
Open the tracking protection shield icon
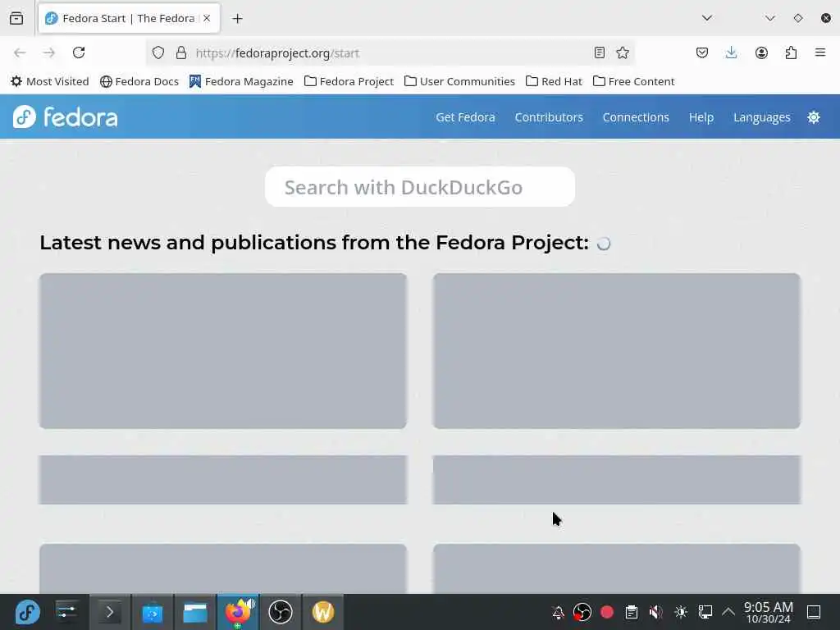[158, 52]
